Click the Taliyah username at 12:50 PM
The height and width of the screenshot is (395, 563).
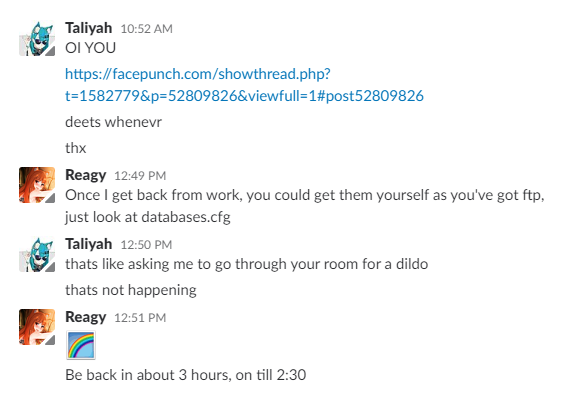point(88,244)
